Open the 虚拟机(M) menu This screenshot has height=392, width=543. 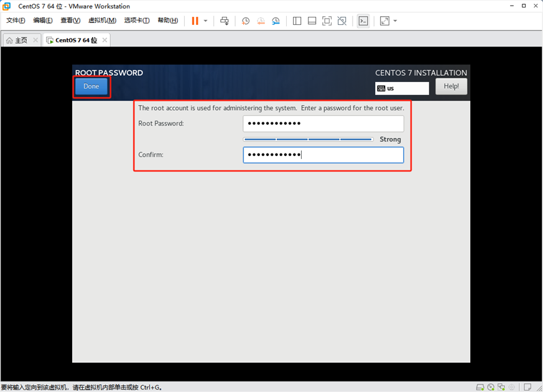pyautogui.click(x=102, y=21)
